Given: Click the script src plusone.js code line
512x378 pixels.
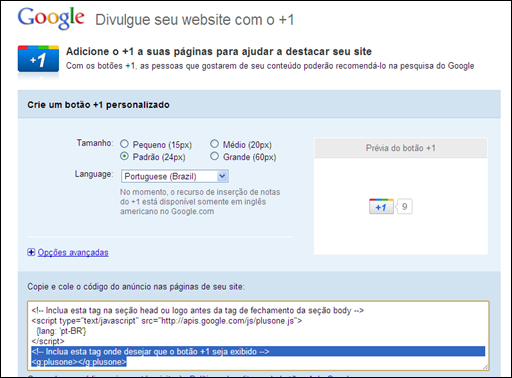Looking at the screenshot, I should click(167, 321).
